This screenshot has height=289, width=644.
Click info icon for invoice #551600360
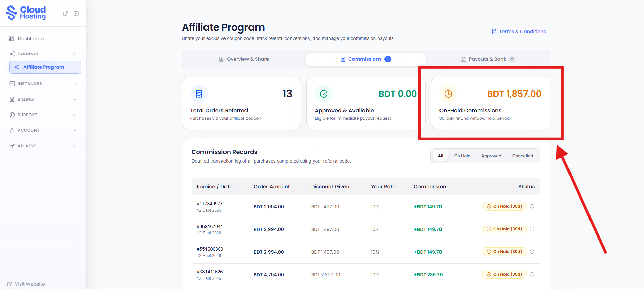pyautogui.click(x=532, y=252)
